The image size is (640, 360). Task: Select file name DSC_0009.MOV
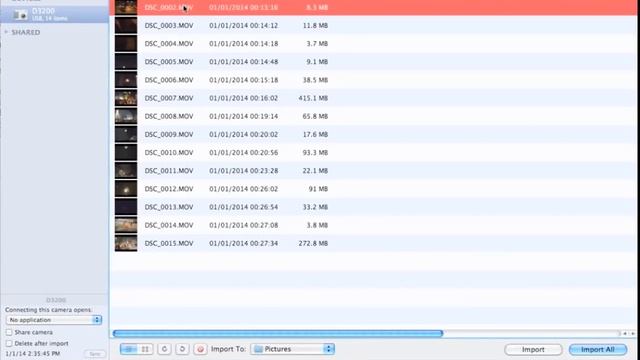pos(169,134)
